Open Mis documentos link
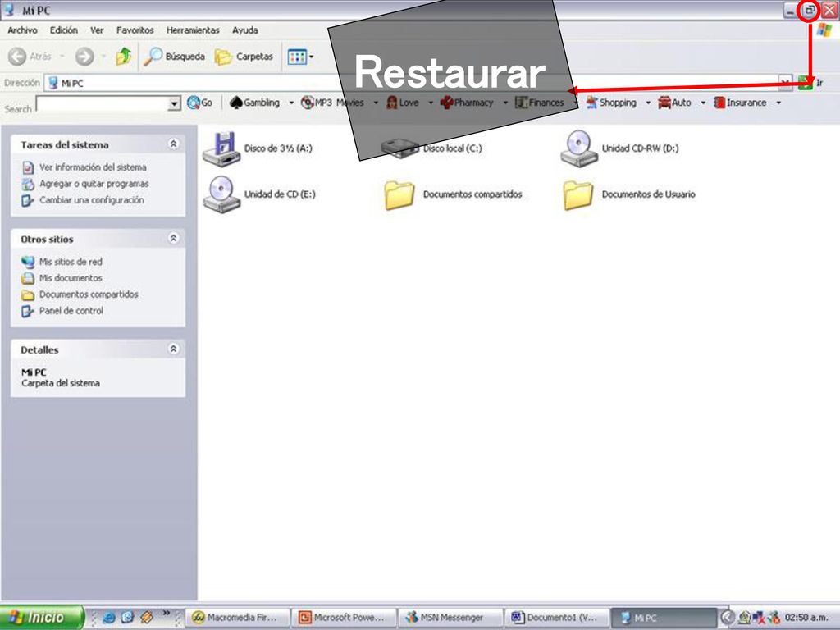The image size is (840, 630). click(71, 278)
